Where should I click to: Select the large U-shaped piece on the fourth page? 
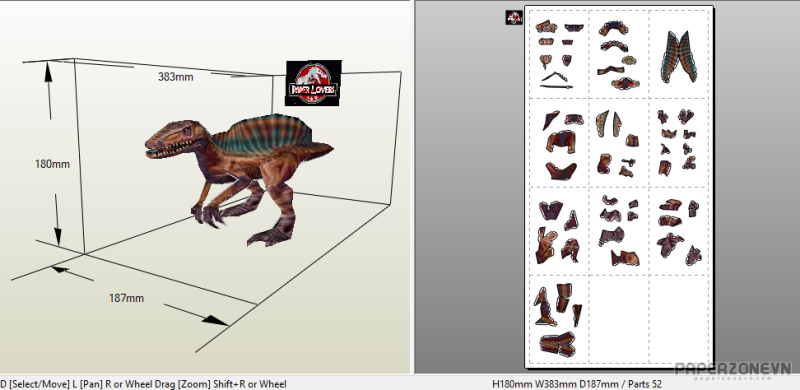[560, 141]
